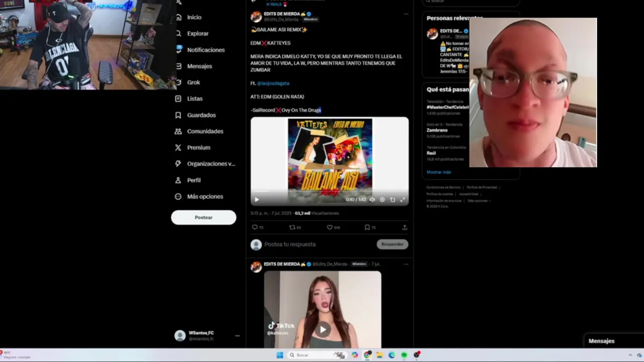Open Spotify in the taskbar
This screenshot has width=644, height=362.
point(404,355)
